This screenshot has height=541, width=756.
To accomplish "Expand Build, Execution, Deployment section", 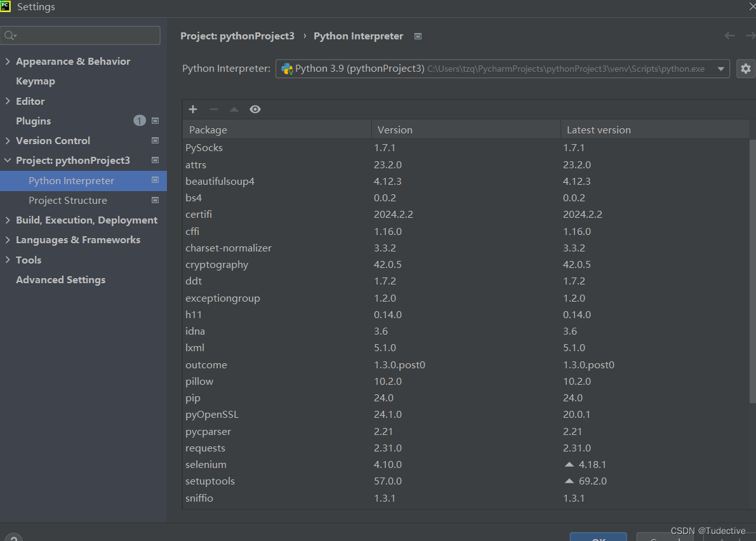I will (7, 220).
